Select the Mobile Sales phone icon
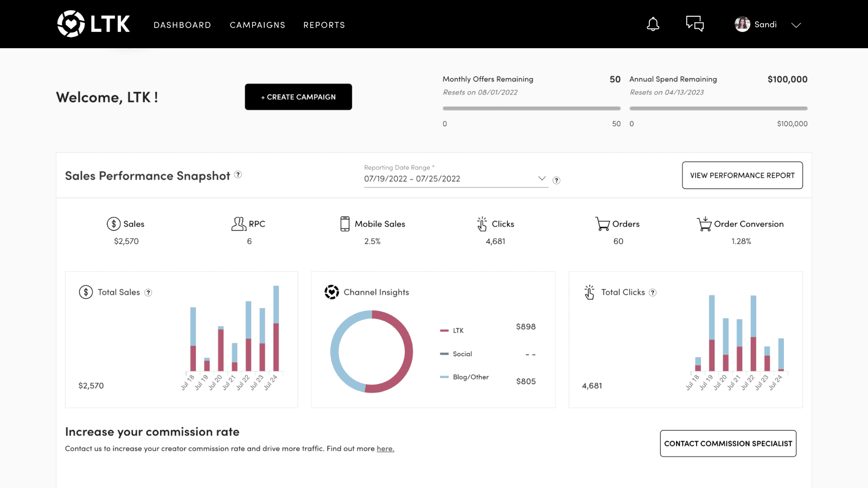Screen dimensions: 868x488 (344, 223)
